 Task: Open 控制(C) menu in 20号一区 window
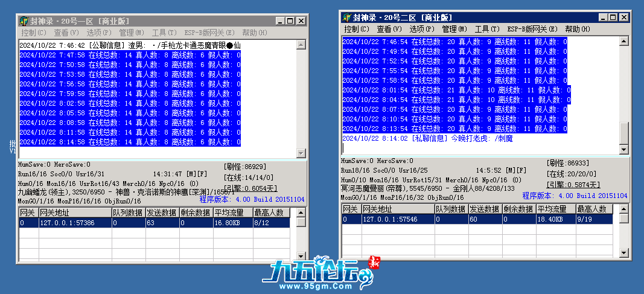pyautogui.click(x=33, y=33)
